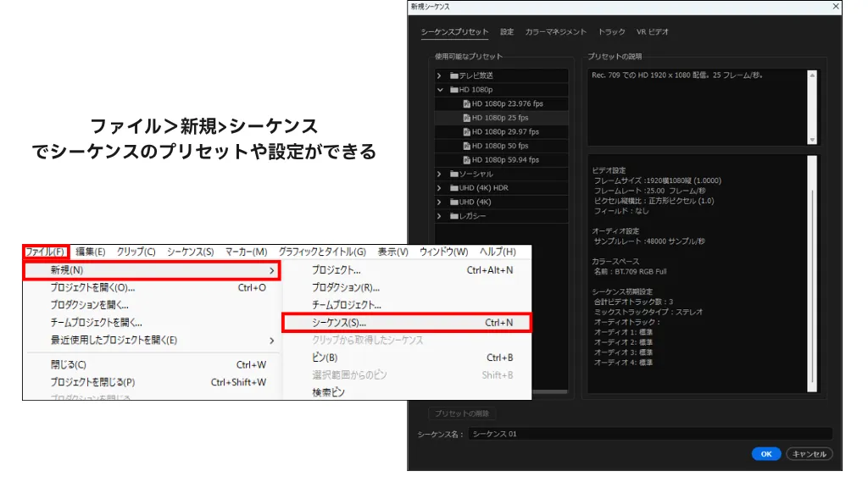Click the プリセットの削除 button
The height and width of the screenshot is (488, 868).
(462, 413)
